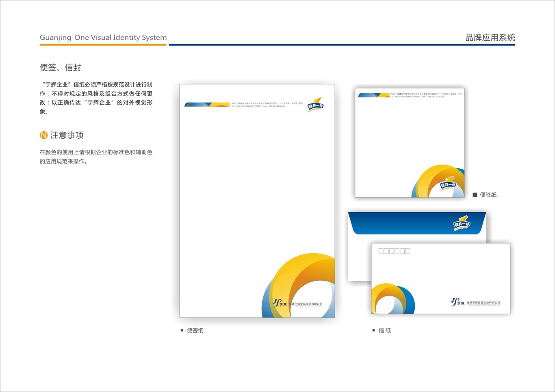This screenshot has height=392, width=555.
Task: Click the address line on the large letterhead header
Action: coord(267,105)
